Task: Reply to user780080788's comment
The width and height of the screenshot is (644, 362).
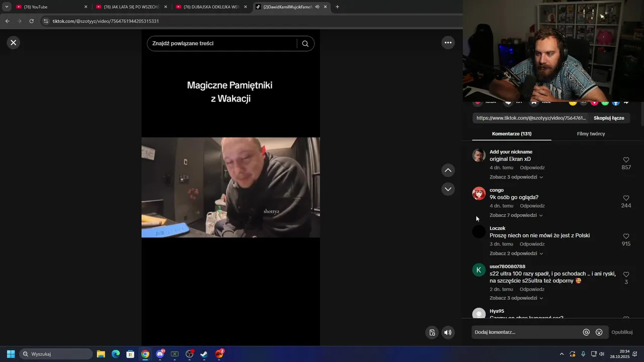Action: click(x=532, y=289)
